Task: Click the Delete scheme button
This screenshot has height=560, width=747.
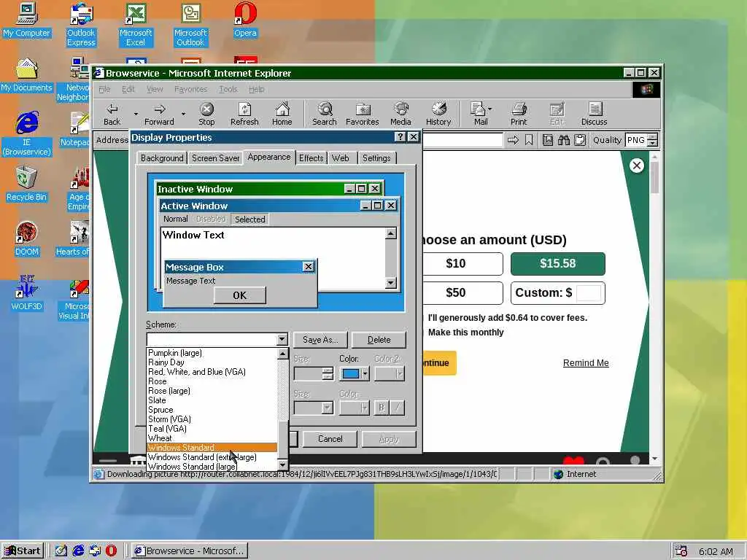Action: click(x=379, y=340)
